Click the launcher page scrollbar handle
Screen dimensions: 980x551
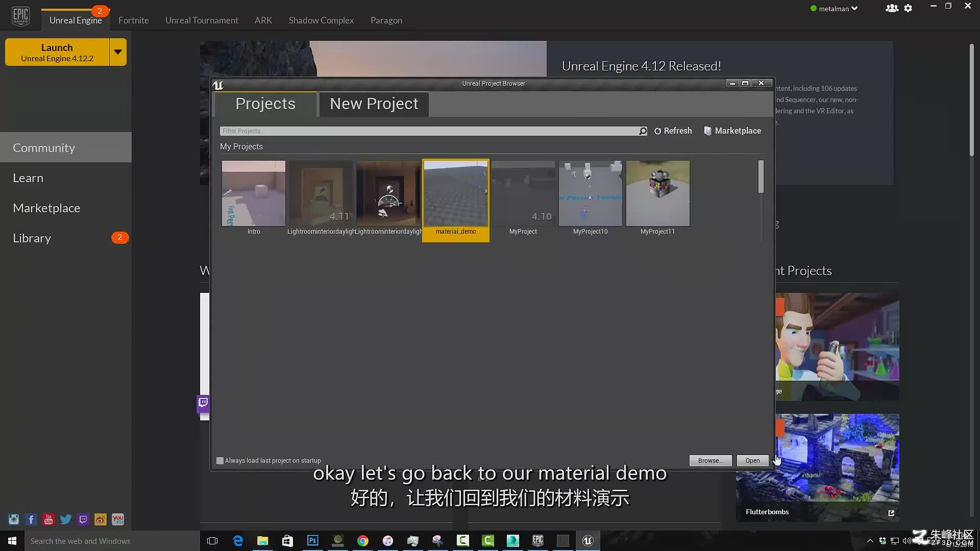(972, 100)
